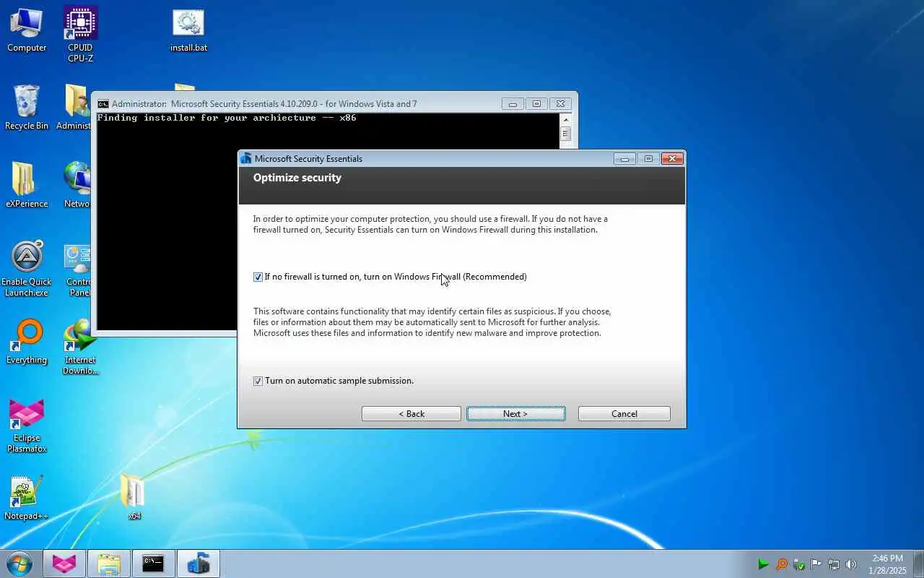Click the command prompt window system icon
This screenshot has height=578, width=924.
pyautogui.click(x=103, y=104)
